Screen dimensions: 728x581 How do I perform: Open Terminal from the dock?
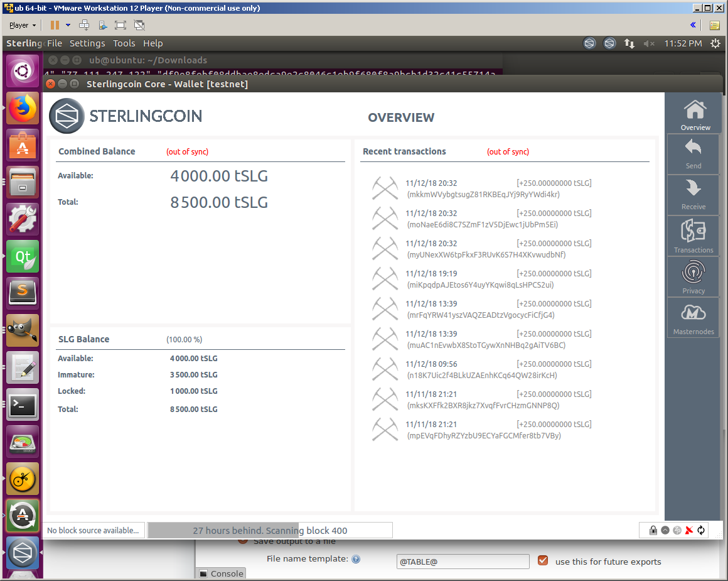click(23, 405)
